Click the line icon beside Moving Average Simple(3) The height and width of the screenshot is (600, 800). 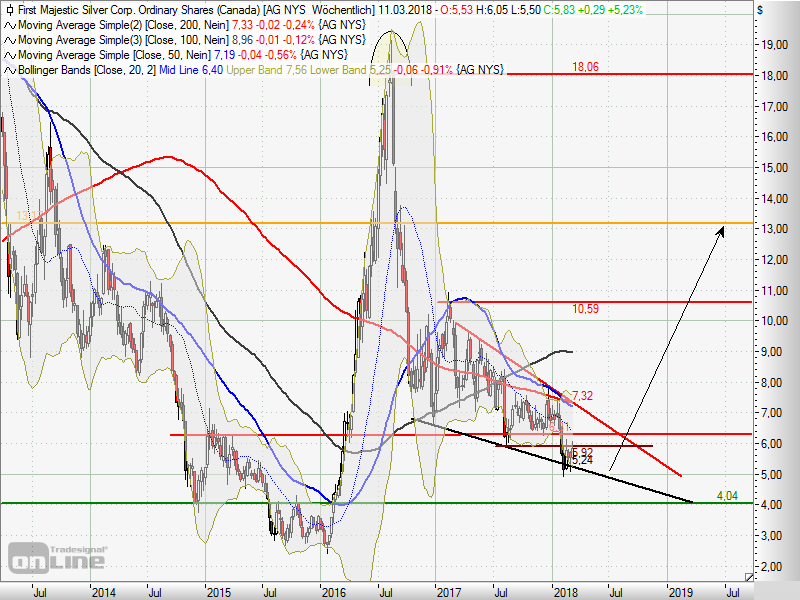[10, 40]
